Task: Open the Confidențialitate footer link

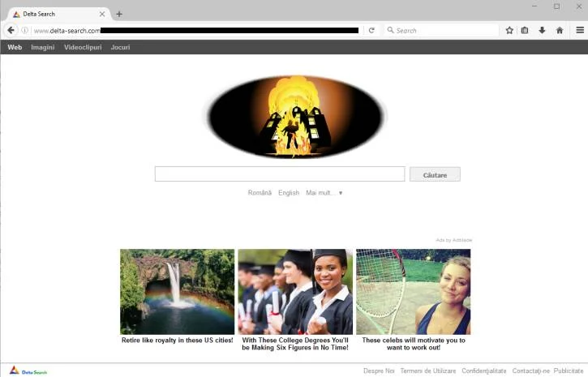Action: [x=483, y=371]
